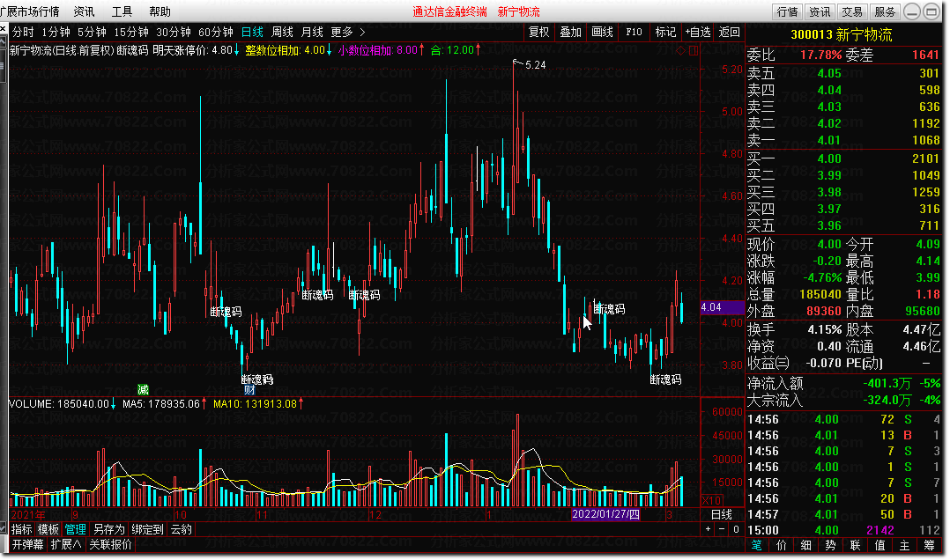Click the split-pane square icon above the chart
This screenshot has height=560, width=950.
point(693,50)
